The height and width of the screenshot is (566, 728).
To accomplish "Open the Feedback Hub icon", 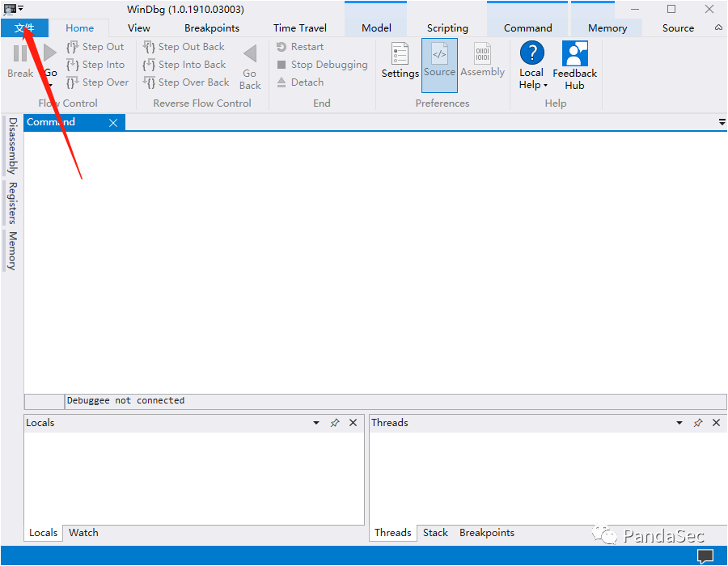I will [575, 53].
